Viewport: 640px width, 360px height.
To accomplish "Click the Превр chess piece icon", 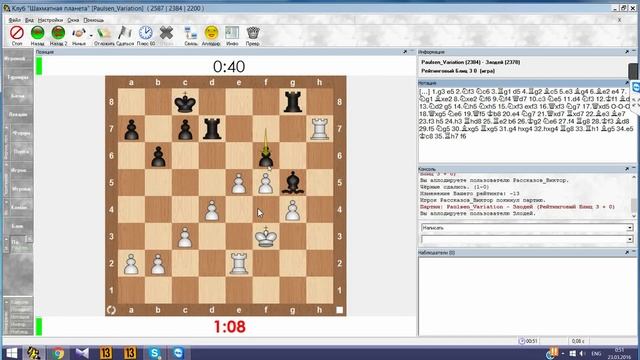I will tap(253, 33).
